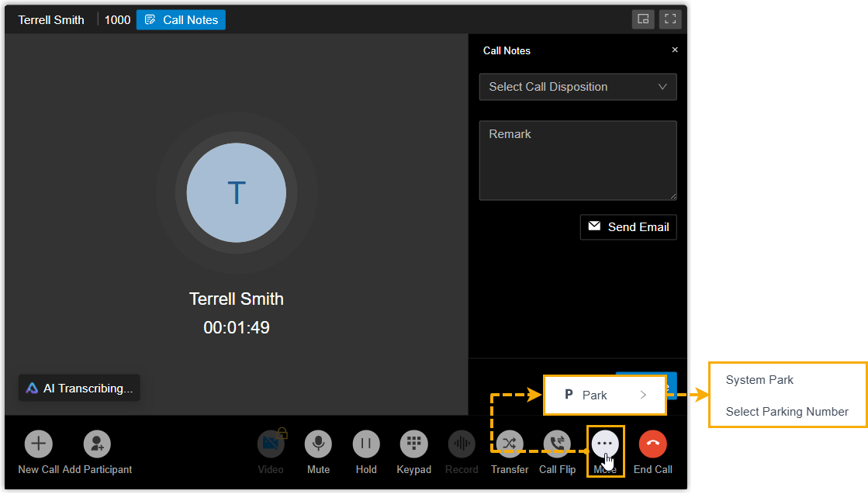868x494 pixels.
Task: Click the Add Participant icon
Action: 97,444
